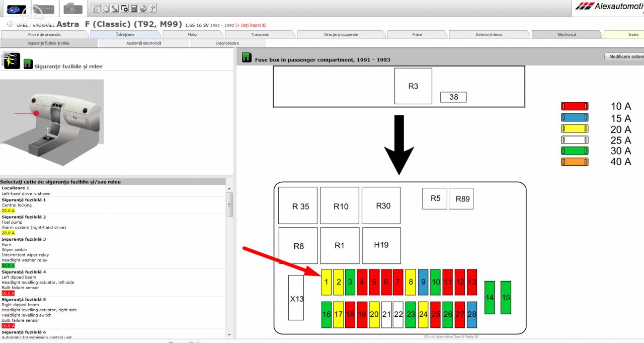Open Asistență electronică subtab
Screen dimensions: 644x343
144,43
